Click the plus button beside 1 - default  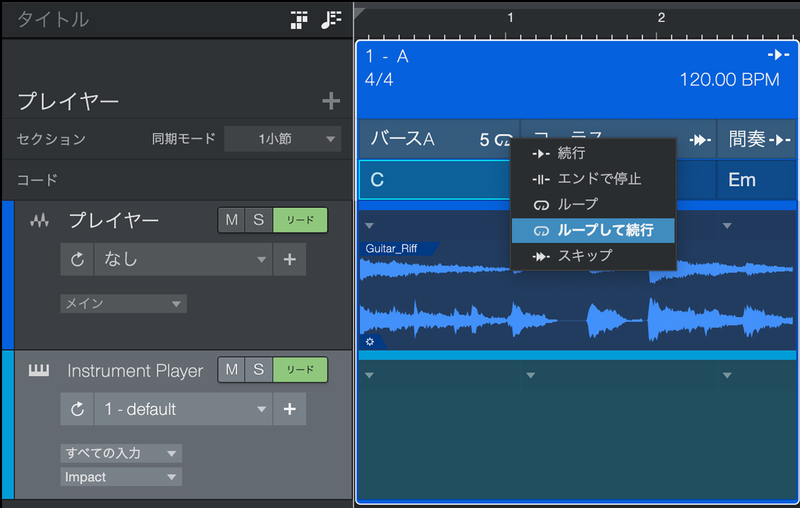click(290, 409)
